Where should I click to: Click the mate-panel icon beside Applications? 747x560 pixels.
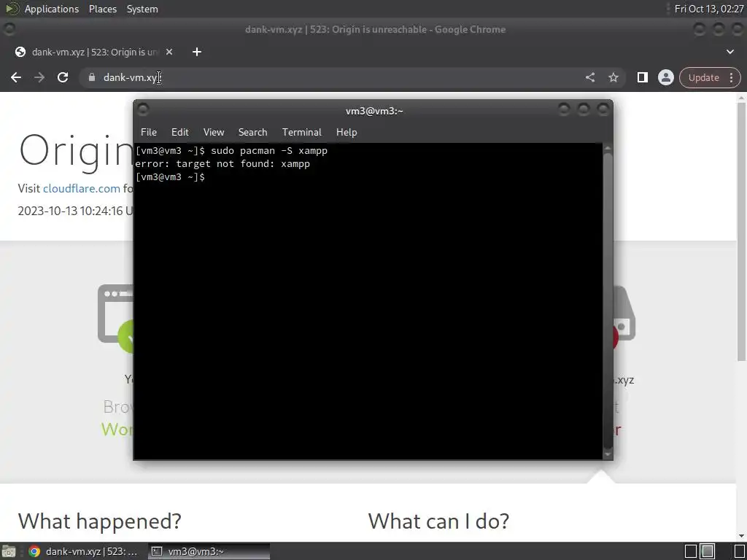click(x=12, y=9)
